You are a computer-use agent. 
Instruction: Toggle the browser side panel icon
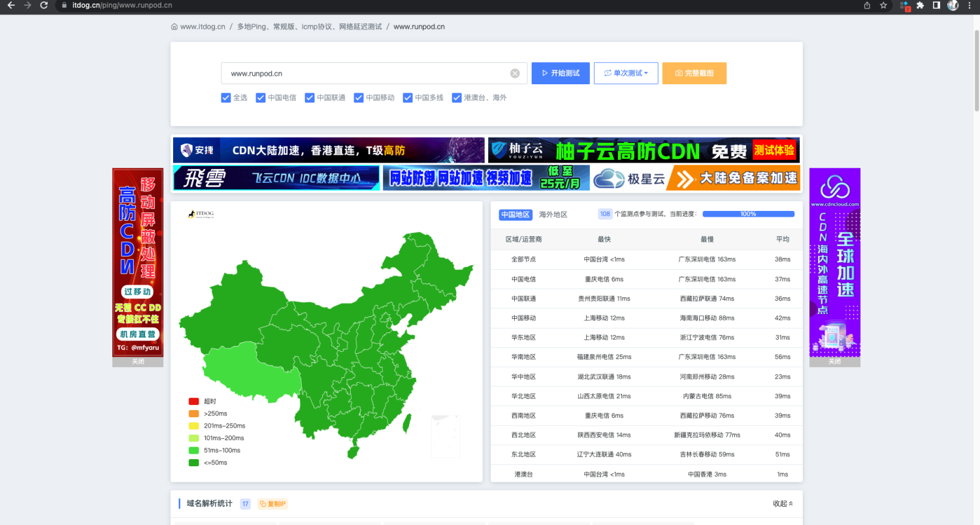(936, 5)
